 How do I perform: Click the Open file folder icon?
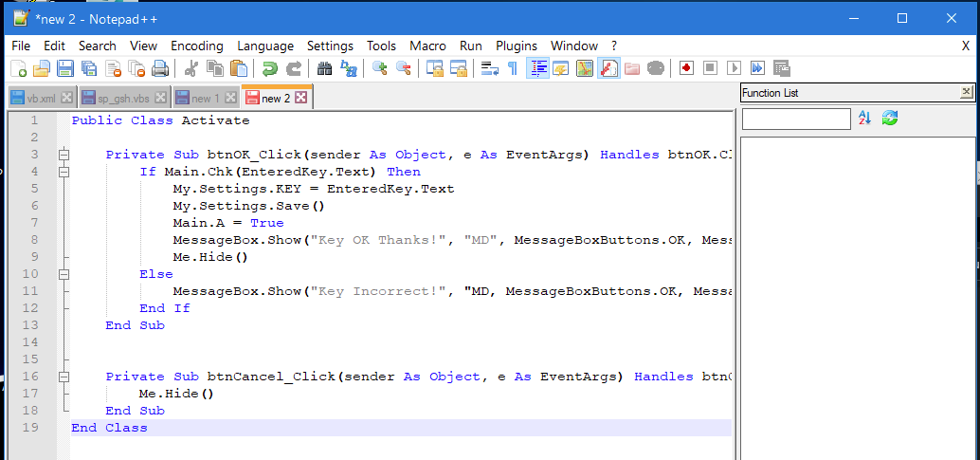[x=42, y=68]
